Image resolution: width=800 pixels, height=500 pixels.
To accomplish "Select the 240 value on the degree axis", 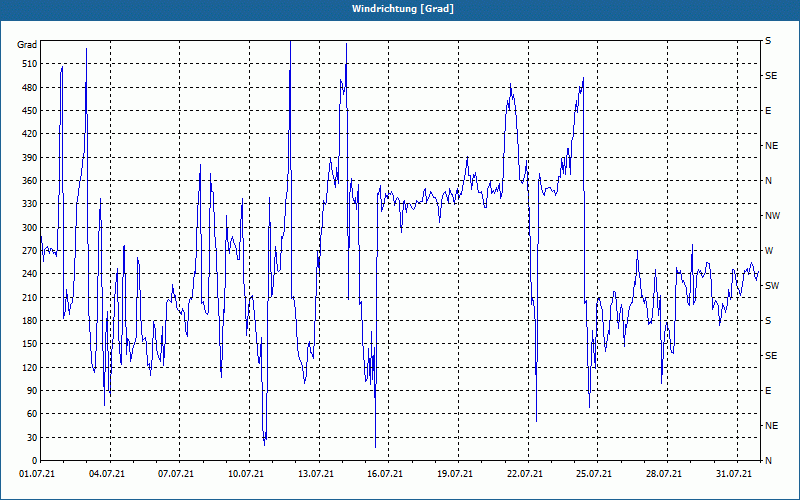I will (30, 274).
